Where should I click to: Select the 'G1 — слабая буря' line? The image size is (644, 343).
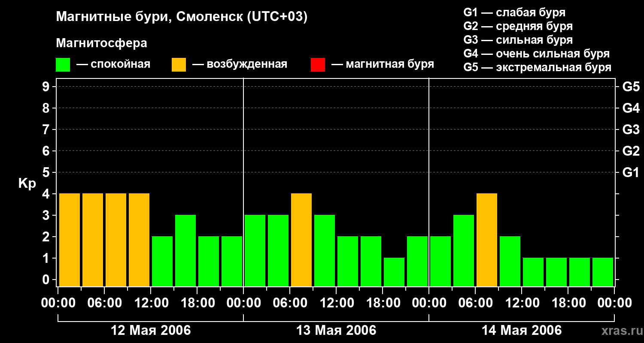514,12
